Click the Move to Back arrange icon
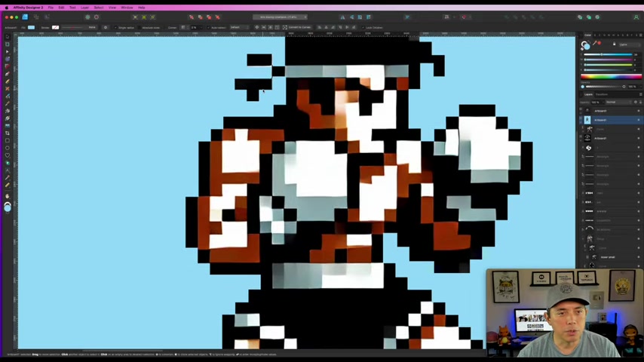Screen dimensions: 644x362 pos(192,17)
